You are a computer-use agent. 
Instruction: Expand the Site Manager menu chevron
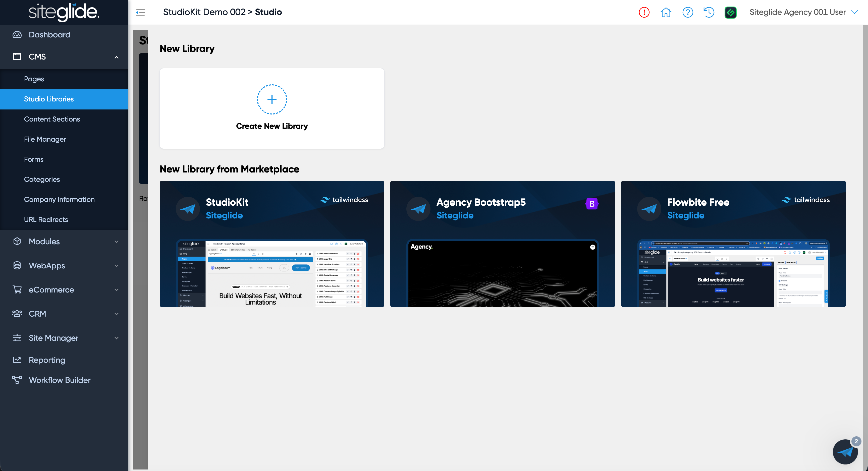click(x=117, y=338)
